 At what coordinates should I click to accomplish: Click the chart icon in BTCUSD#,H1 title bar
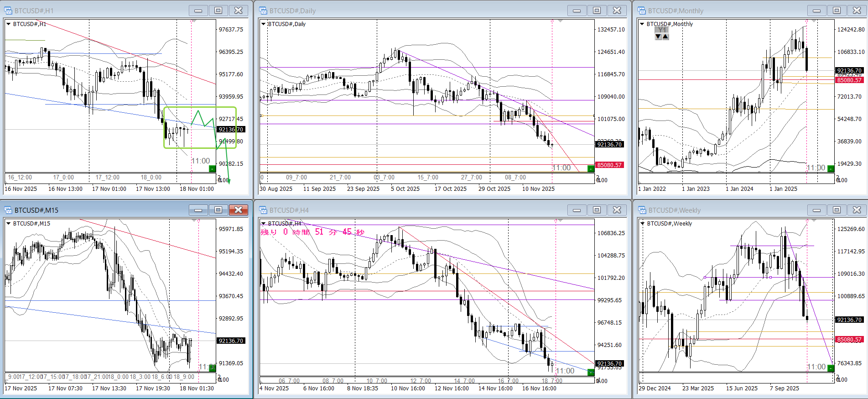click(8, 10)
